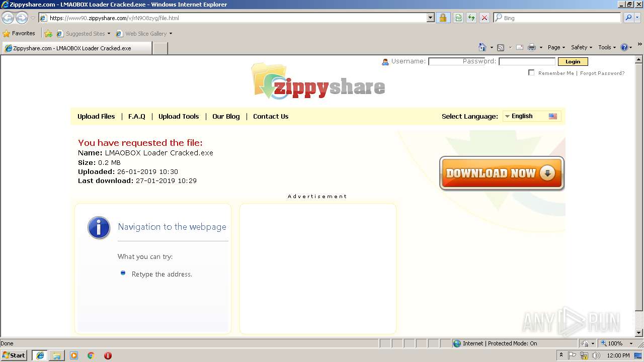The image size is (644, 362).
Task: Click the Zippyshare logo
Action: coord(318,82)
